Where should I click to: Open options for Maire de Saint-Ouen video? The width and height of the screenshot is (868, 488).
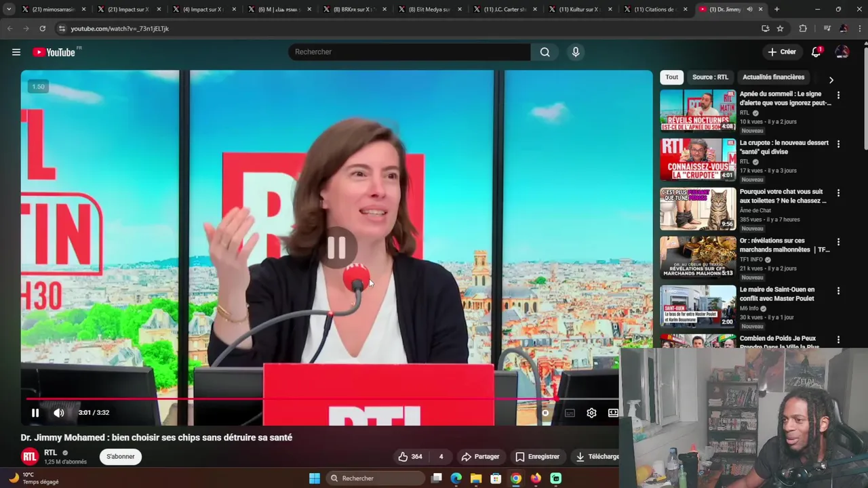coord(838,291)
